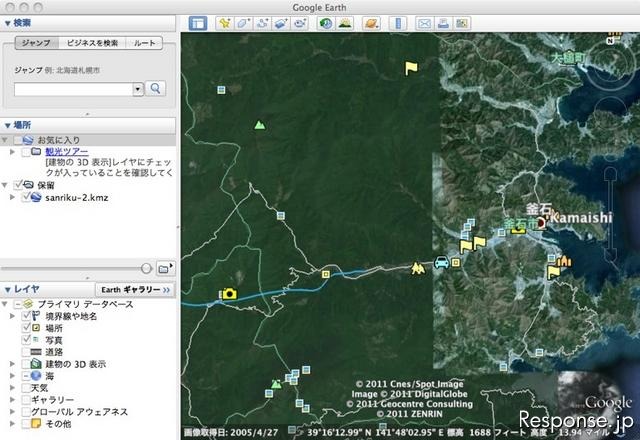Click the jump search input field

point(73,89)
